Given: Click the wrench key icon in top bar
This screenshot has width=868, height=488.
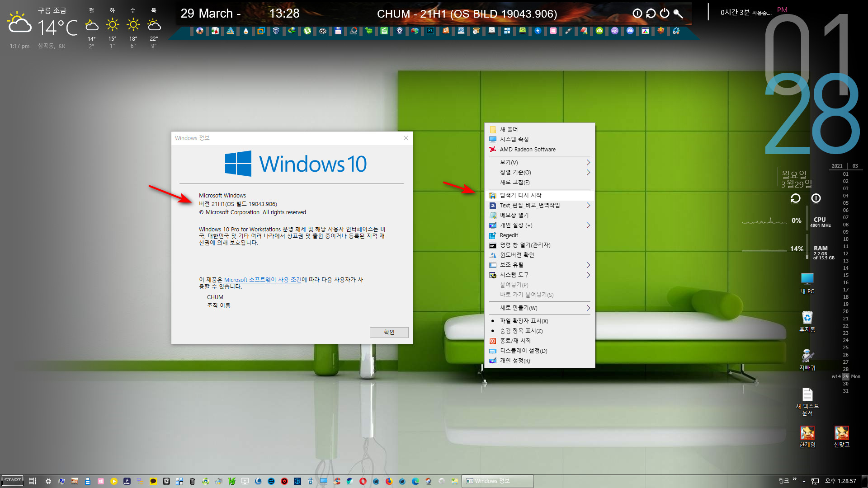Looking at the screenshot, I should (x=678, y=14).
